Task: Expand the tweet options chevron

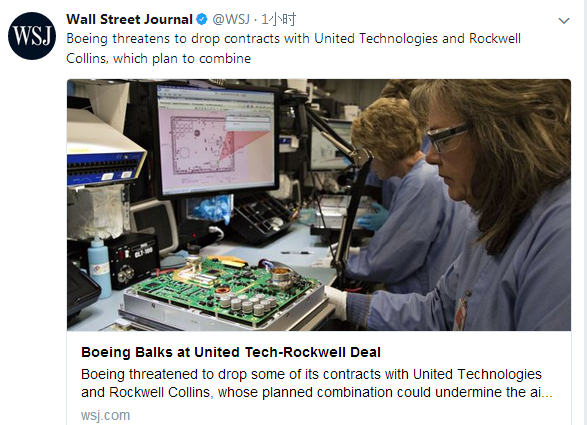Action: [x=564, y=21]
